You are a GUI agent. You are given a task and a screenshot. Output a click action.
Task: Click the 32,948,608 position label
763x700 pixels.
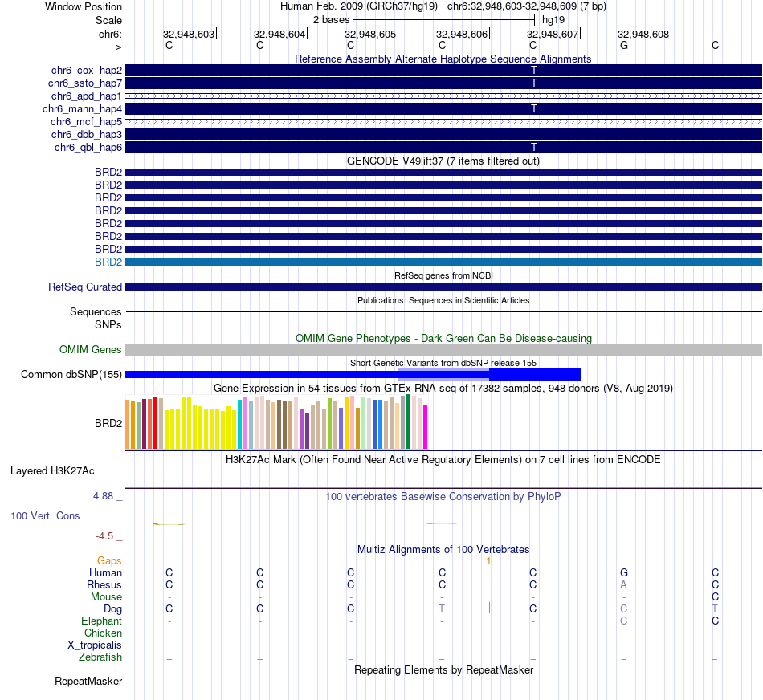pyautogui.click(x=643, y=34)
